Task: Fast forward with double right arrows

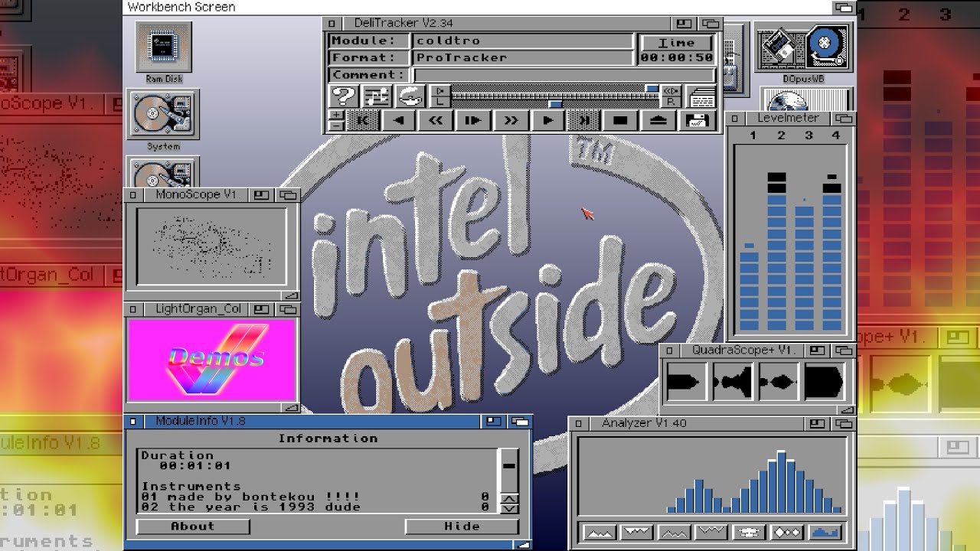Action: pos(510,120)
